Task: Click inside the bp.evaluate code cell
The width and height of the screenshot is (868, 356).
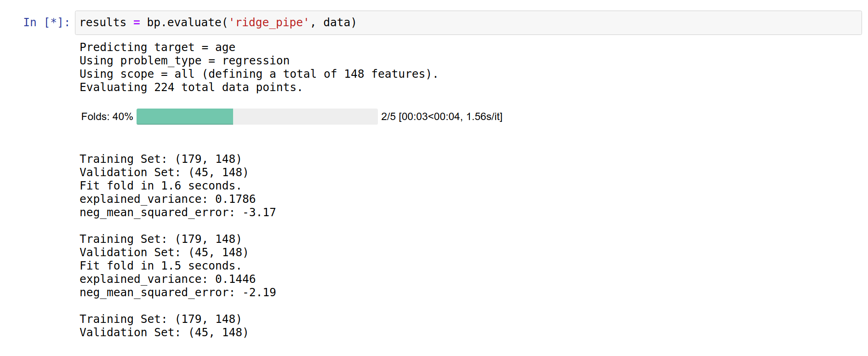Action: click(468, 23)
